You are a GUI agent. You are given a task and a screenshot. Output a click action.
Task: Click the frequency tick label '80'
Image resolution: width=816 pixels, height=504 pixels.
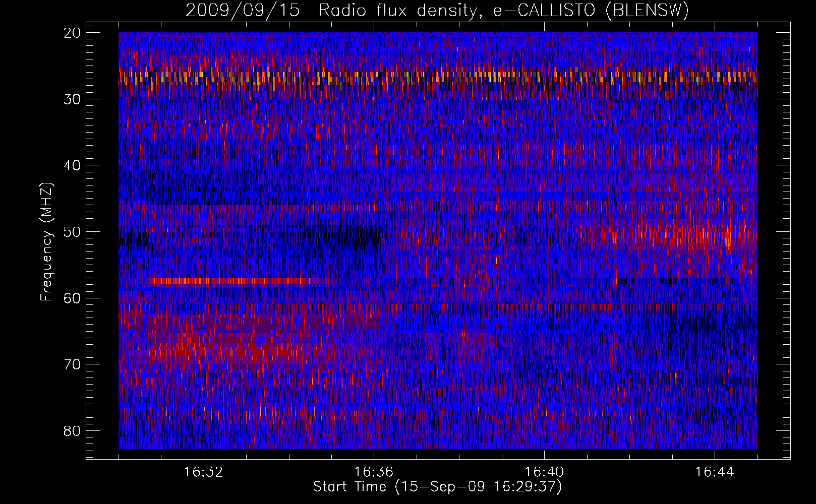point(73,431)
